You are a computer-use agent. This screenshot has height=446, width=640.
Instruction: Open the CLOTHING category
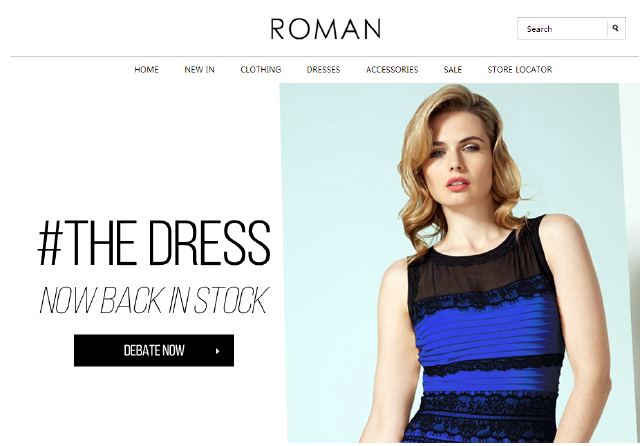click(x=261, y=69)
